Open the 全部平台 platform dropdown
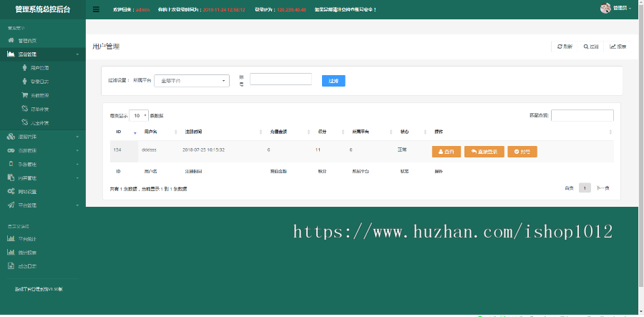The image size is (644, 317). point(191,81)
